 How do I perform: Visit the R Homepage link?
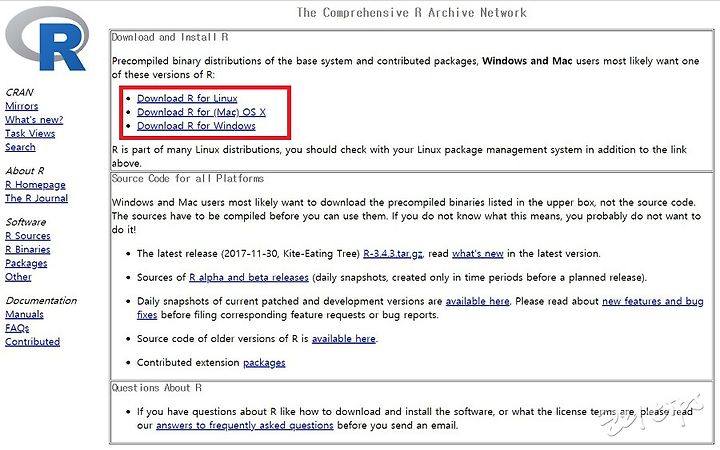[35, 185]
